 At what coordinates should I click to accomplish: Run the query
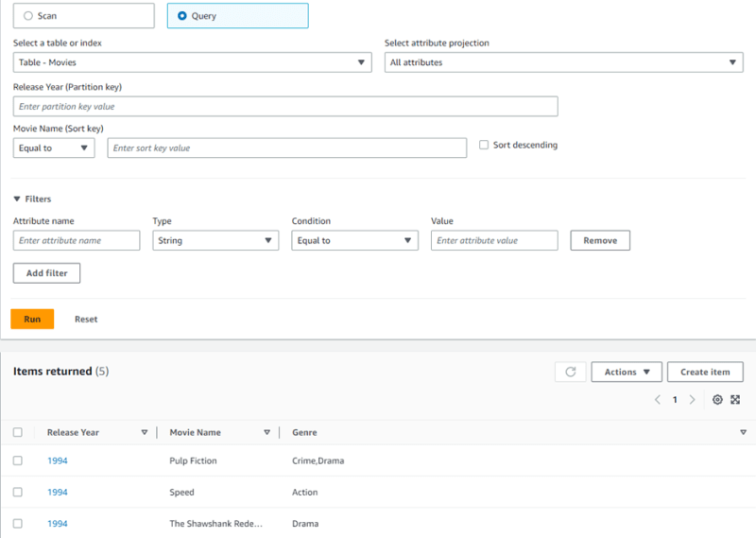(32, 319)
